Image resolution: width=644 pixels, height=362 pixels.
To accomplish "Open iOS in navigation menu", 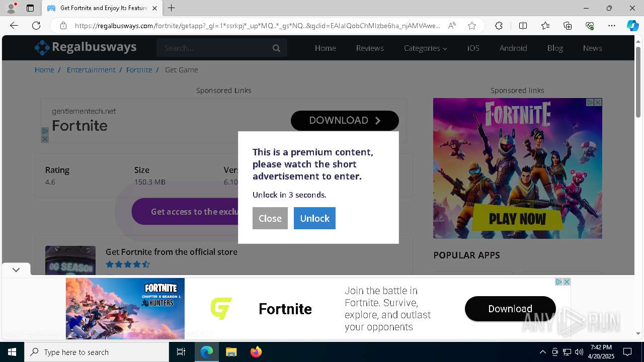I will click(473, 48).
